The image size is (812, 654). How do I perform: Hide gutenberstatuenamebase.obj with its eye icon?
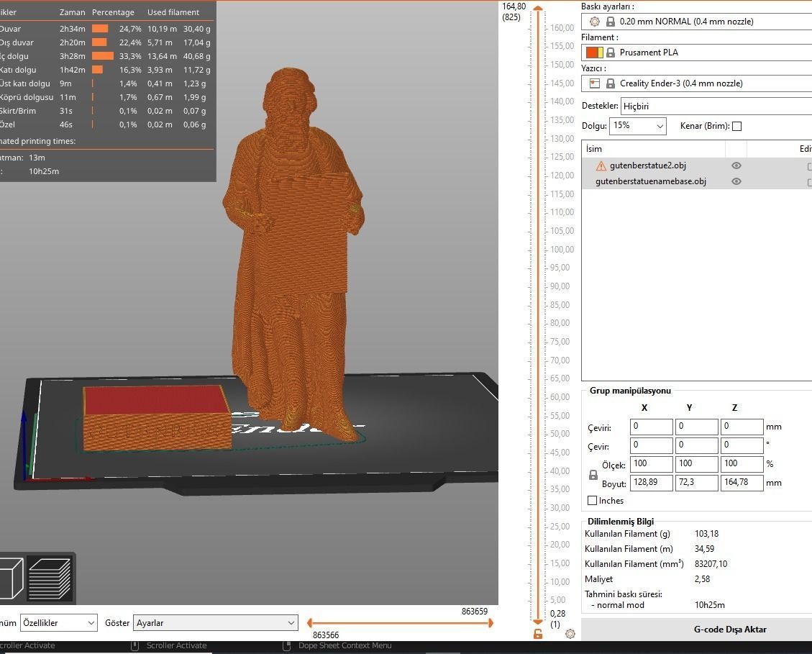click(x=736, y=181)
